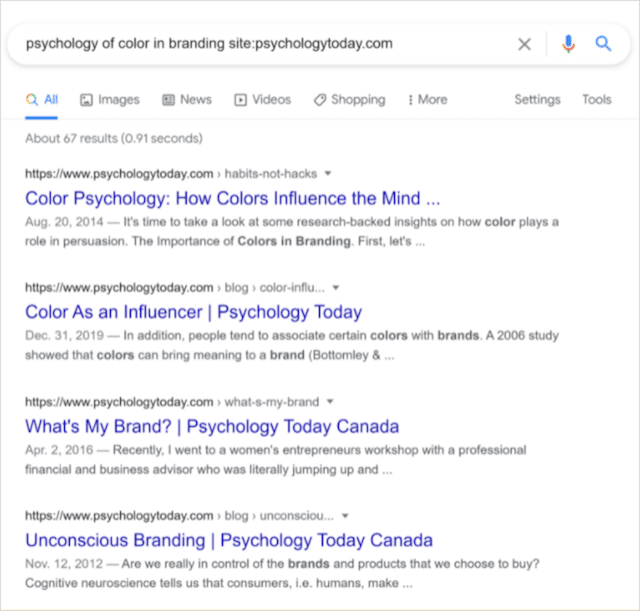Switch to the Videos tab
This screenshot has width=640, height=611.
(262, 100)
